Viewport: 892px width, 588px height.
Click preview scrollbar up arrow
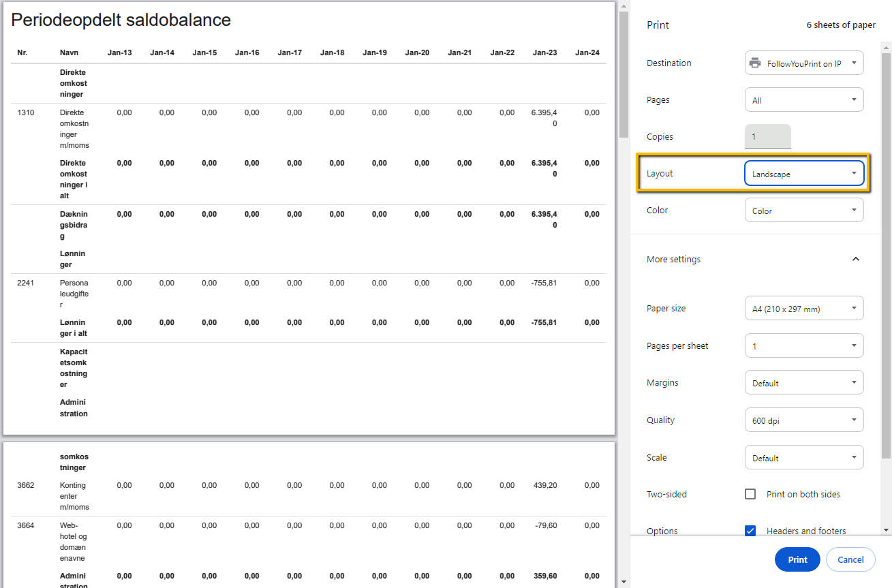pos(623,6)
